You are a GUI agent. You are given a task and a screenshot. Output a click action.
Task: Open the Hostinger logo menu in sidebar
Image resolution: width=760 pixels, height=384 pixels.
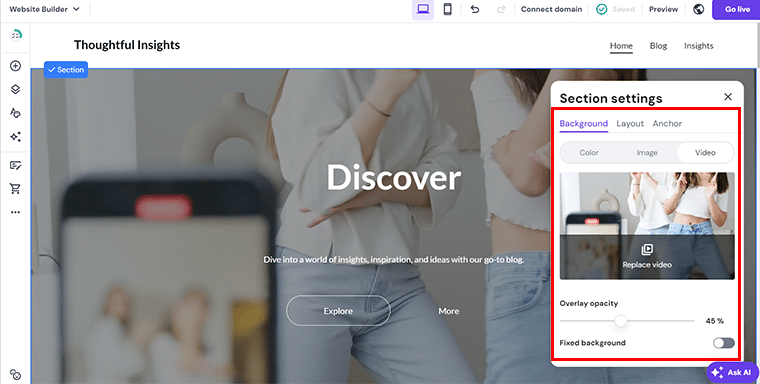click(16, 35)
